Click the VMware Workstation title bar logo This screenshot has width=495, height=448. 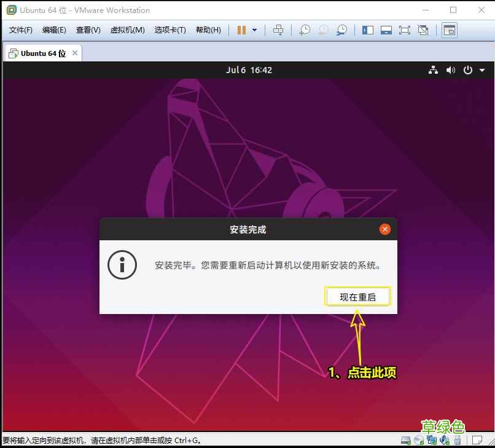click(12, 10)
